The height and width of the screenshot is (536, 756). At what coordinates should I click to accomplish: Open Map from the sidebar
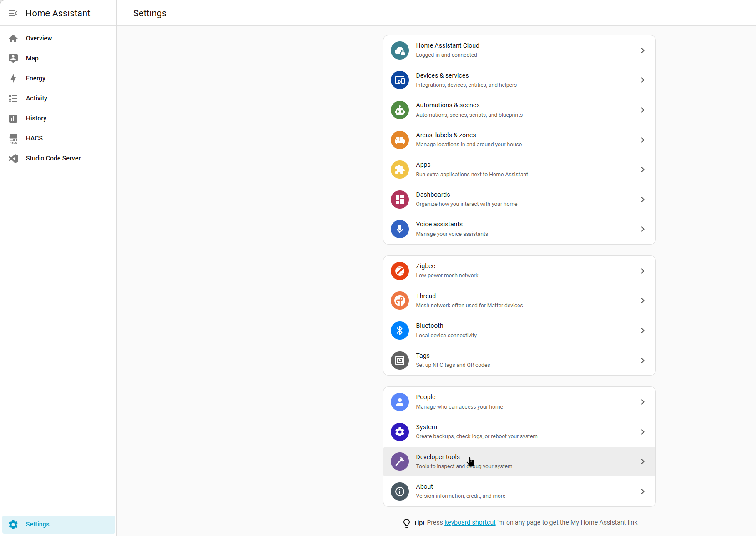[58, 58]
